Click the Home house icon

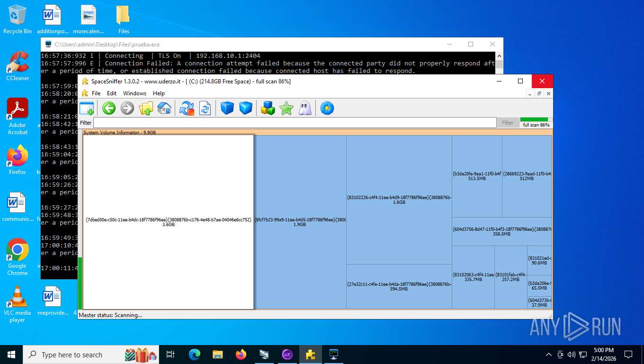click(164, 108)
